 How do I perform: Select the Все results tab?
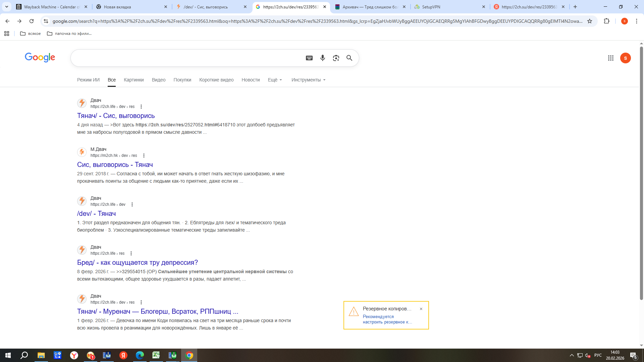click(112, 80)
